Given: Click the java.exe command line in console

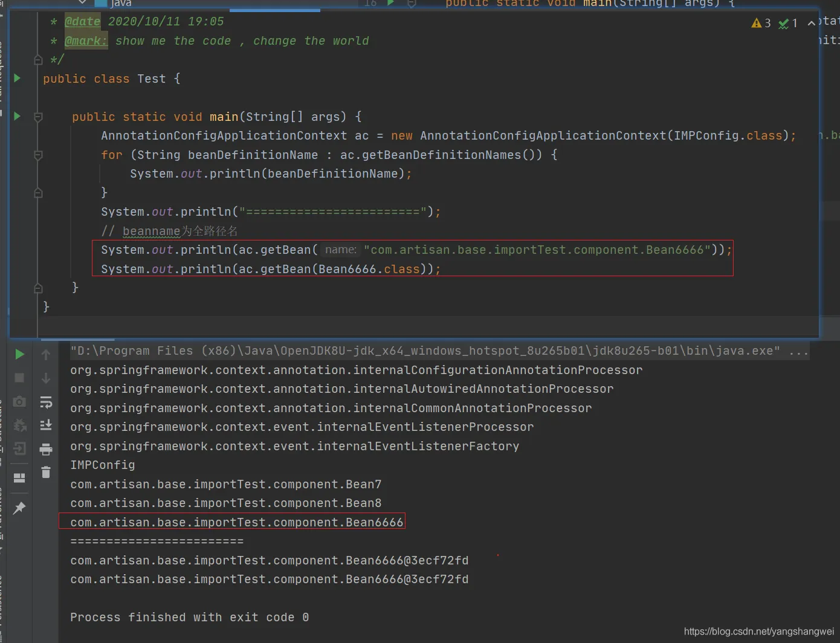Looking at the screenshot, I should 439,351.
